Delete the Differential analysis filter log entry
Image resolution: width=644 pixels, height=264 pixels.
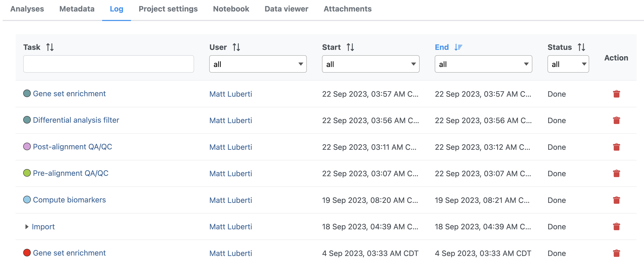616,121
